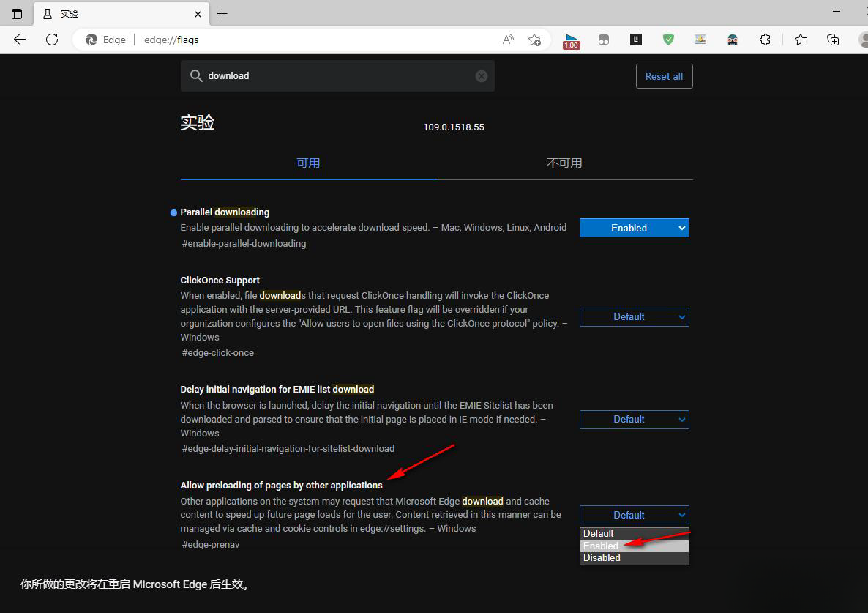The image size is (868, 613).
Task: Click the gray ghost-face extension icon
Action: pyautogui.click(x=603, y=40)
